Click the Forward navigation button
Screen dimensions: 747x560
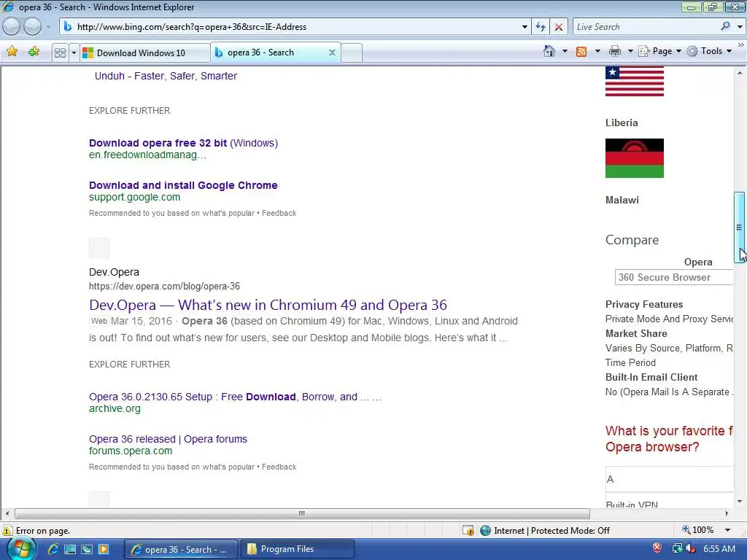[32, 27]
